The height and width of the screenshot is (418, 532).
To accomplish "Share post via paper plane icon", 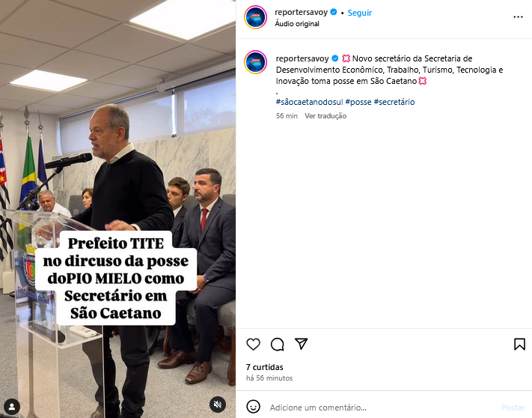I will pos(302,344).
